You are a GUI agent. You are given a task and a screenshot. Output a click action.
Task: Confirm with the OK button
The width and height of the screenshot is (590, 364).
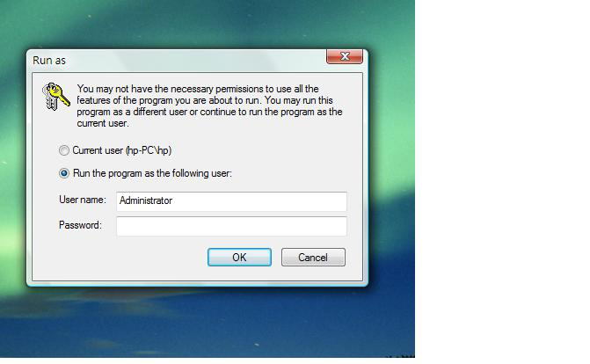[239, 257]
